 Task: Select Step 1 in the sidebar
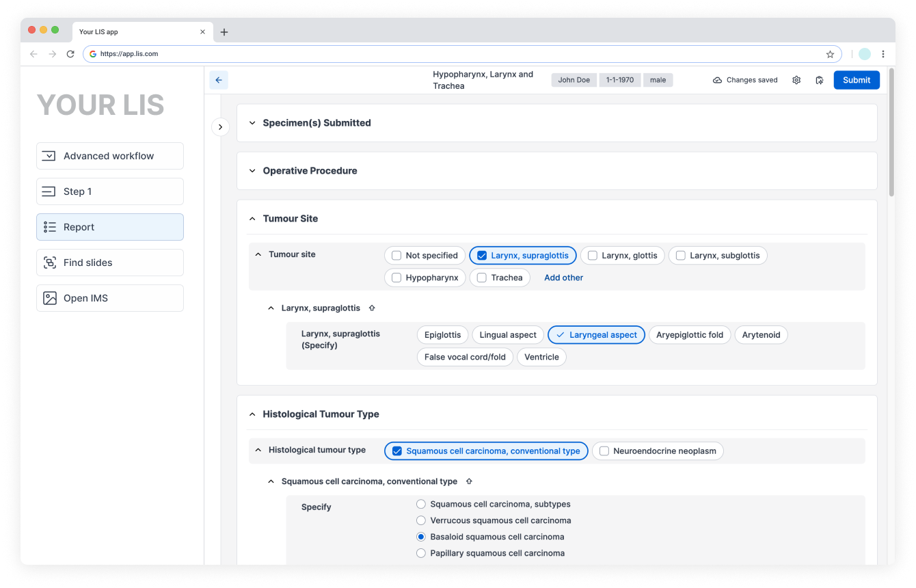point(109,191)
